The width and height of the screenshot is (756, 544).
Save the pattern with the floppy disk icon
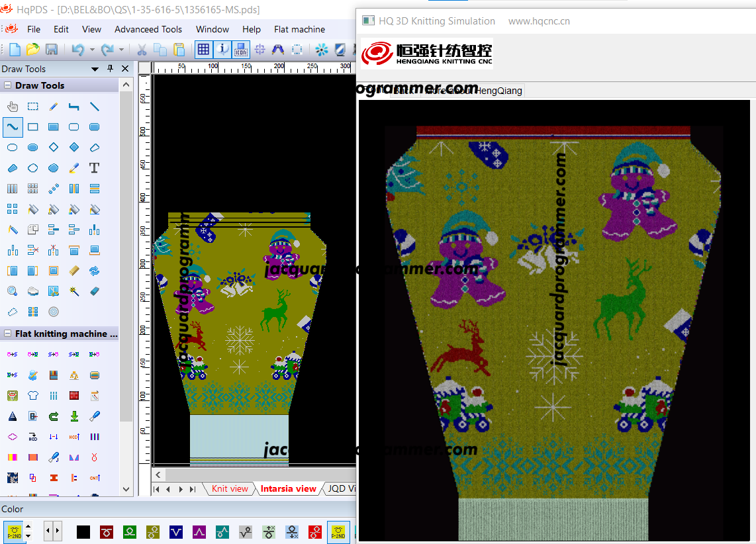[x=52, y=49]
